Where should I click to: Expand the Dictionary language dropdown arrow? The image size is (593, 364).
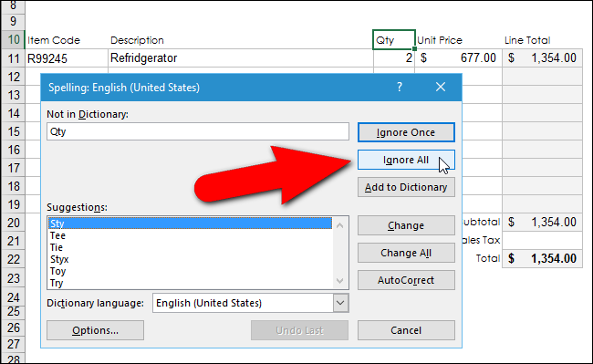coord(340,303)
